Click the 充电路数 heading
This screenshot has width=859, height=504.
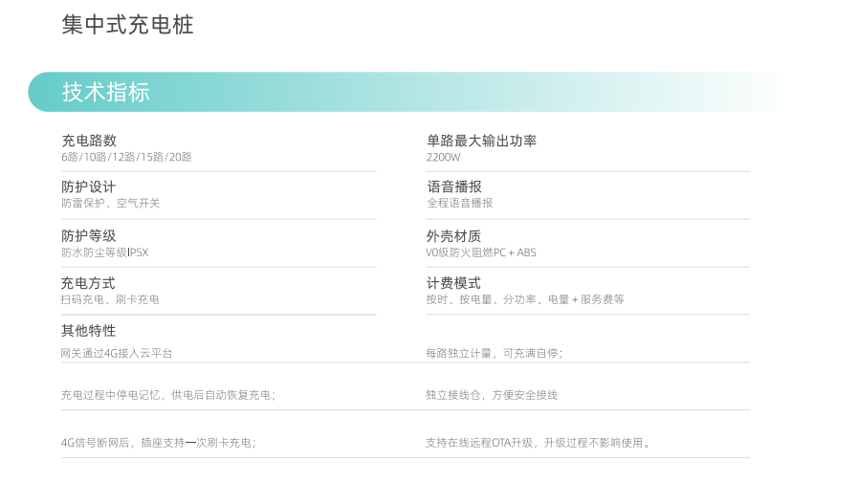click(89, 141)
